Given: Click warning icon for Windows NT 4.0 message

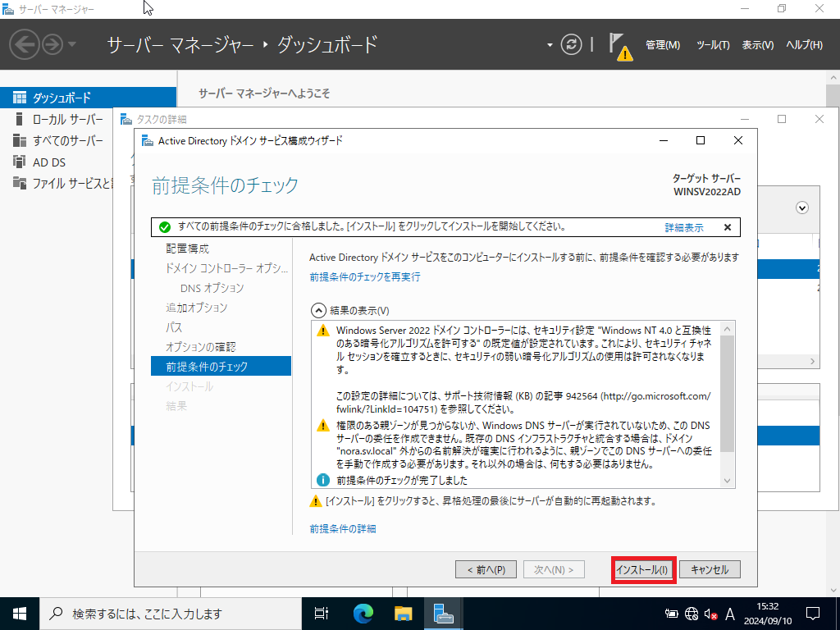Looking at the screenshot, I should pyautogui.click(x=323, y=330).
